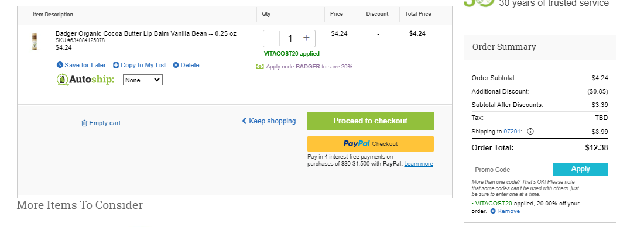Click the Copy to My List plus icon

116,65
